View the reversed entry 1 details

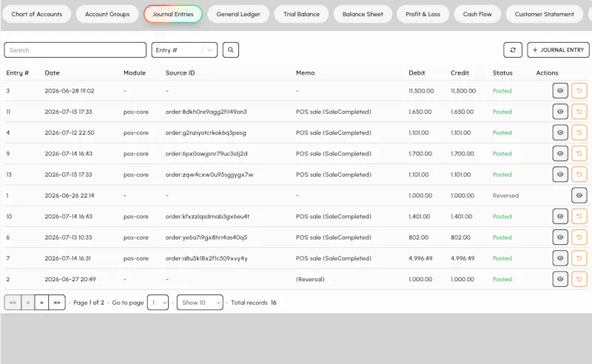(579, 195)
